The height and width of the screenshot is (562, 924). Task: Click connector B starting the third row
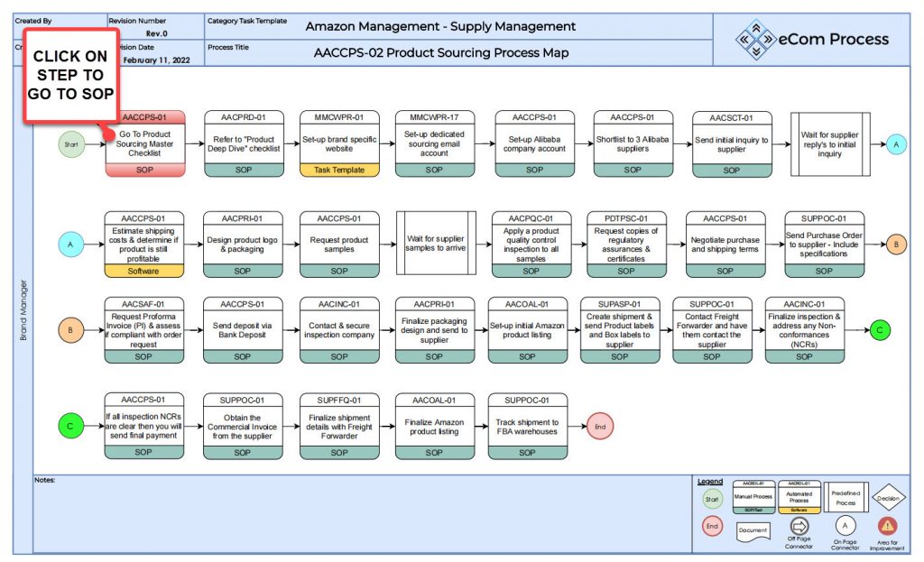click(x=71, y=330)
